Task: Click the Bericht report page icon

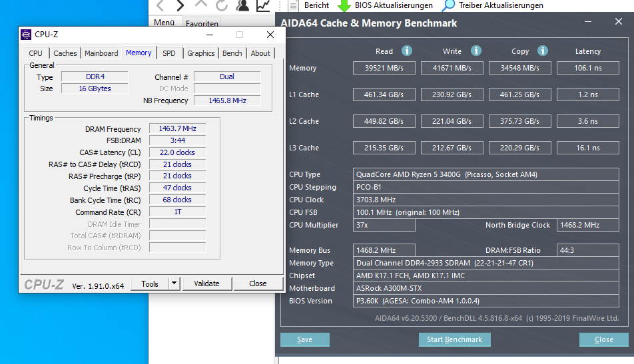Action: [x=294, y=5]
